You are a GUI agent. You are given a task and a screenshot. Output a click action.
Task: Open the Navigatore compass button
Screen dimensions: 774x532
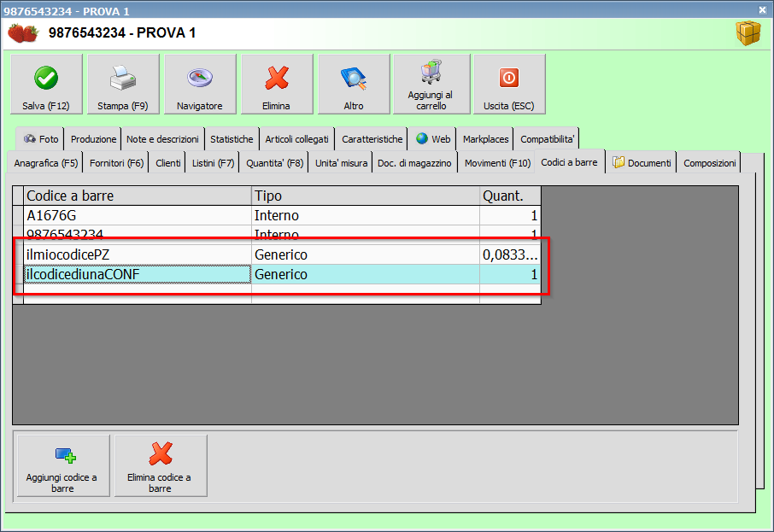click(200, 85)
